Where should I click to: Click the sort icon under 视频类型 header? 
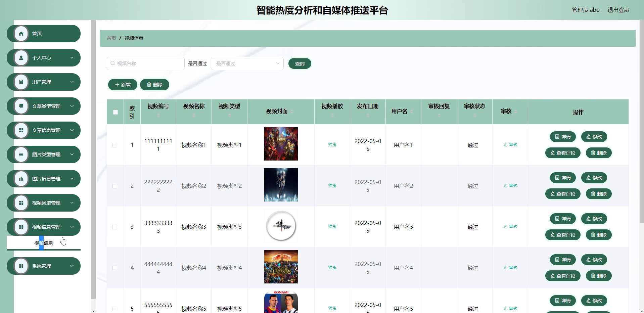coord(230,115)
